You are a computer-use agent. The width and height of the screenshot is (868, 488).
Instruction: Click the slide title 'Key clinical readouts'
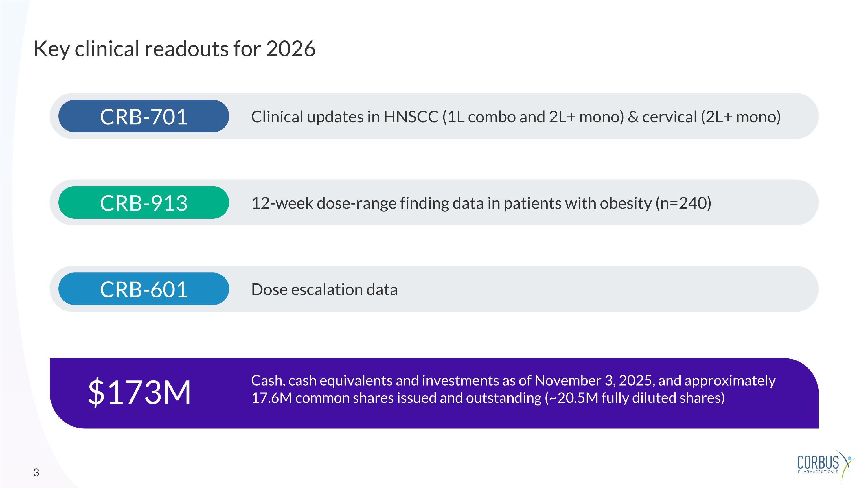[x=131, y=49]
